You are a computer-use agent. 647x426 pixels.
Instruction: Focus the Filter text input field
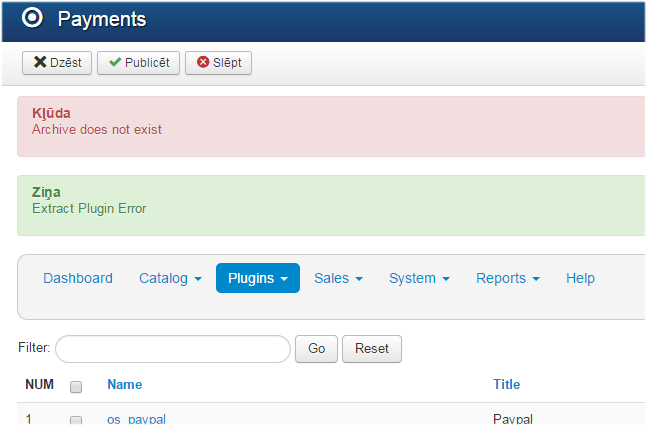[x=173, y=349]
